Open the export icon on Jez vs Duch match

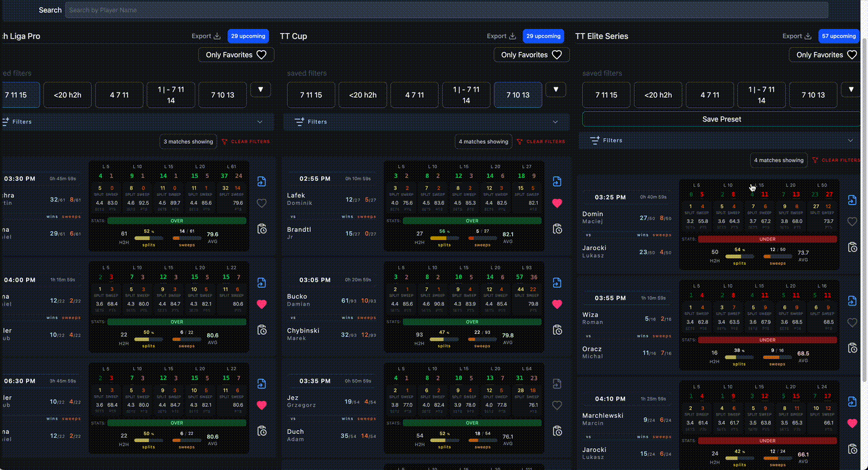[557, 383]
